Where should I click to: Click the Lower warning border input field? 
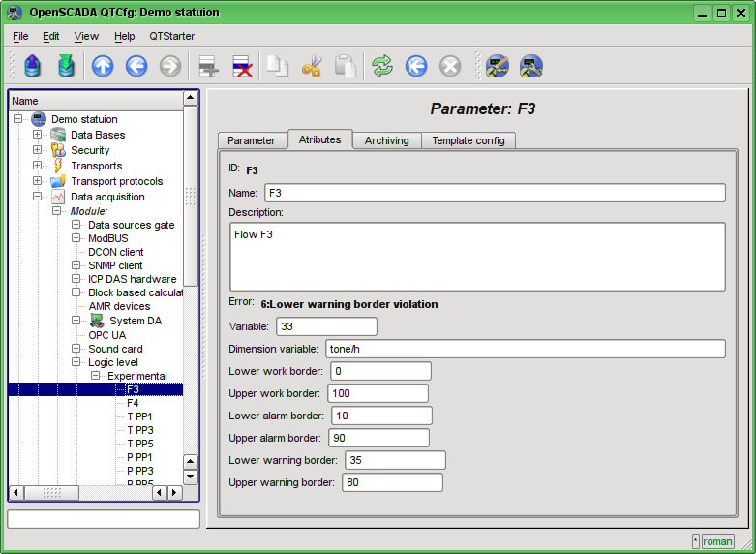pos(394,460)
